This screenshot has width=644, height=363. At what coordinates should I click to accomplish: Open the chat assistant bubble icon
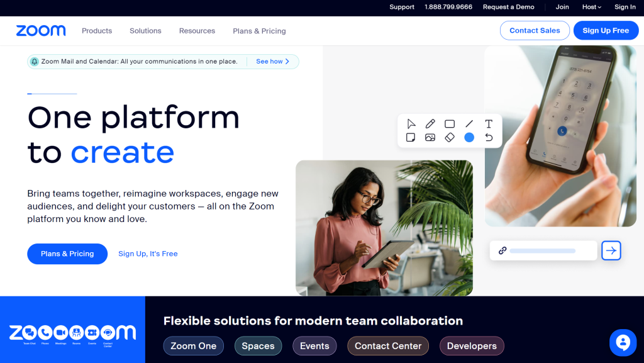tap(623, 342)
